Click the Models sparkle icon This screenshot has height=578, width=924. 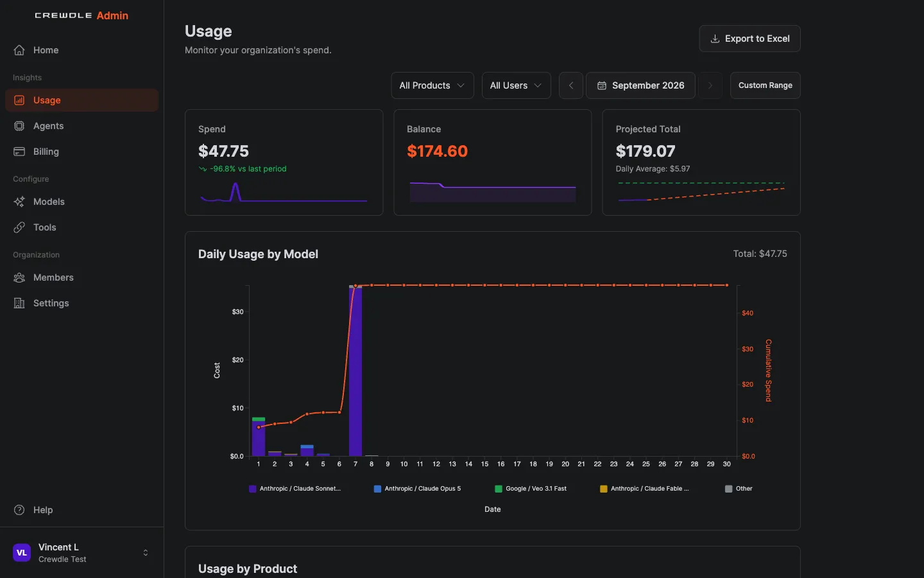click(19, 202)
